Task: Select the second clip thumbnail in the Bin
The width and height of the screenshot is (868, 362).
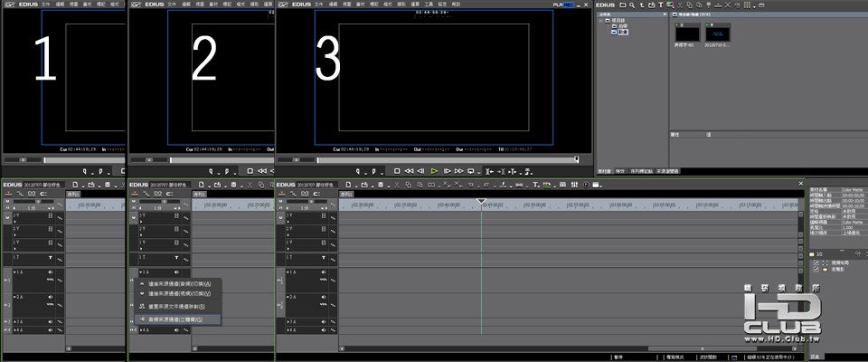Action: (717, 33)
